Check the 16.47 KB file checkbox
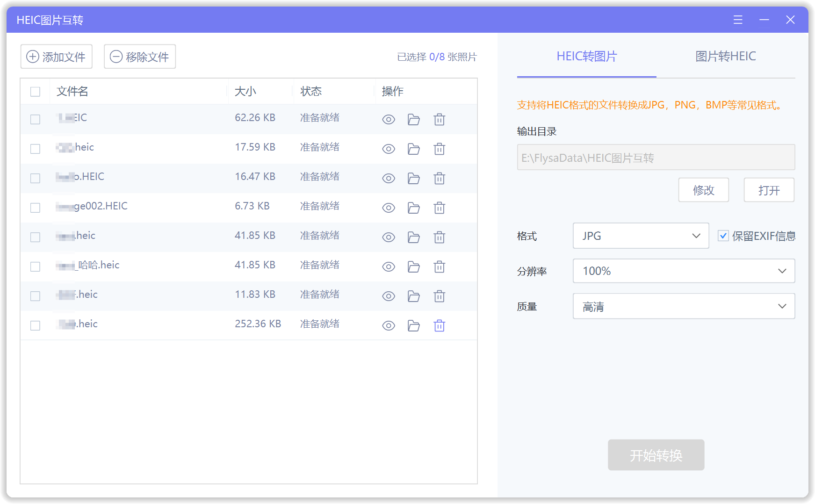 [x=35, y=179]
